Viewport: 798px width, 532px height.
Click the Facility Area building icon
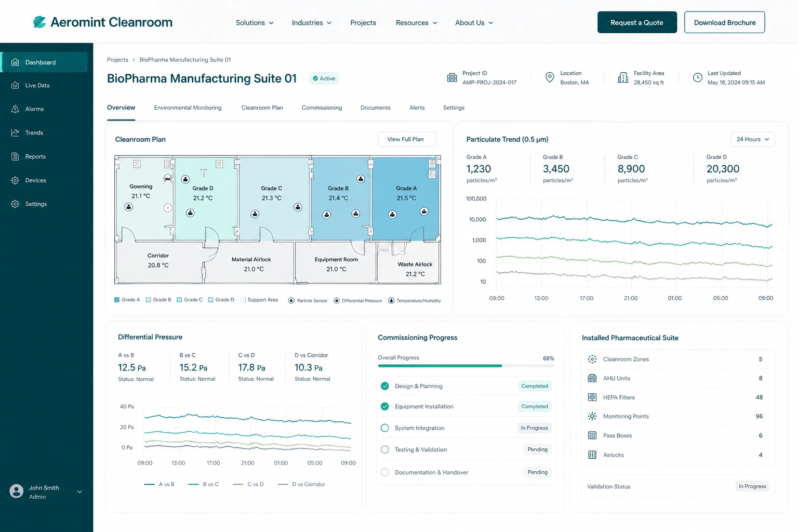click(x=623, y=77)
